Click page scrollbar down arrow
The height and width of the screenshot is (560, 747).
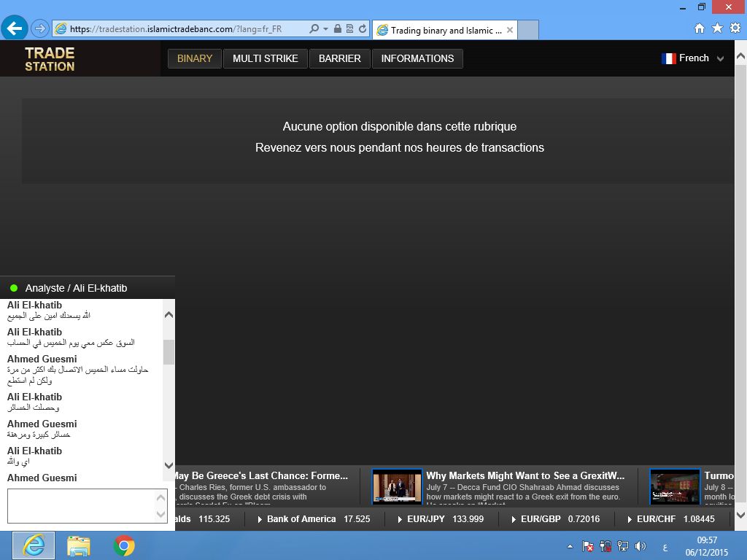[741, 515]
